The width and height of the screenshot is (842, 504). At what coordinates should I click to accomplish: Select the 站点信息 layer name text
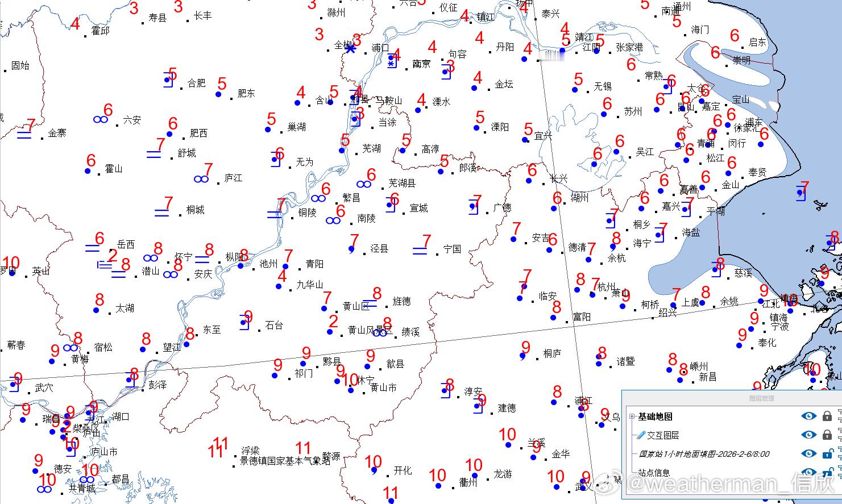(653, 472)
